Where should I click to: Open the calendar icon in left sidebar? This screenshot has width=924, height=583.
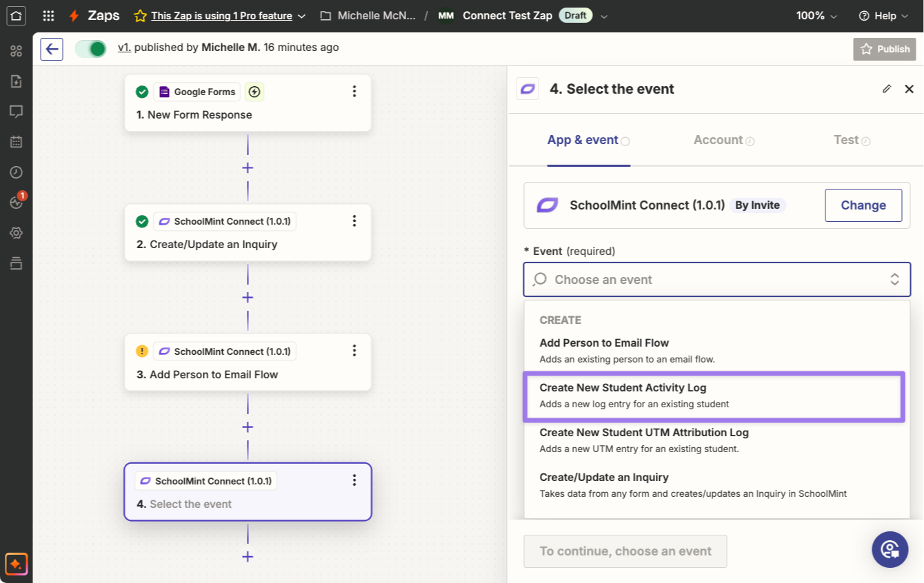(x=16, y=142)
